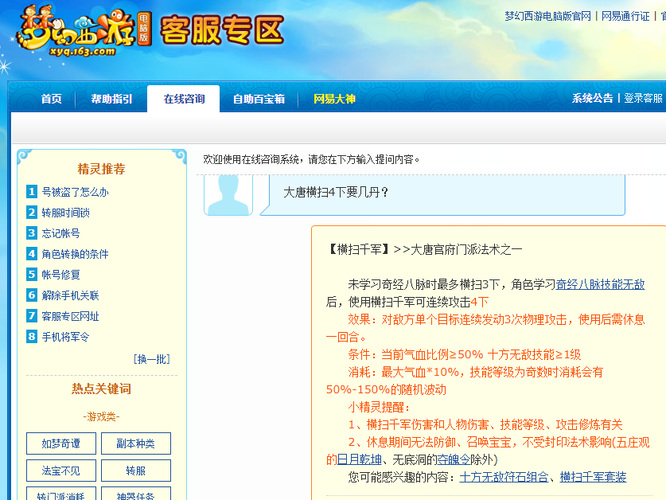Select the 如梦奇谭 keyword button
Viewport: 666px width, 500px height.
pos(61,443)
